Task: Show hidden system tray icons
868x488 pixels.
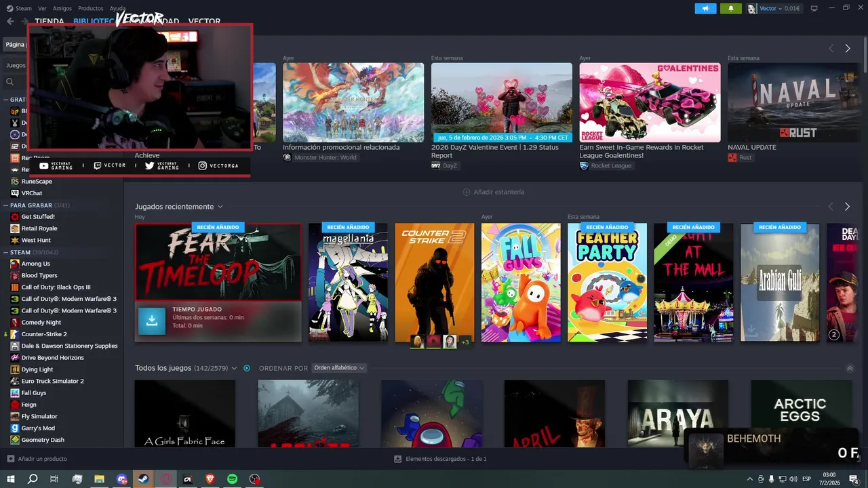Action: 750,479
